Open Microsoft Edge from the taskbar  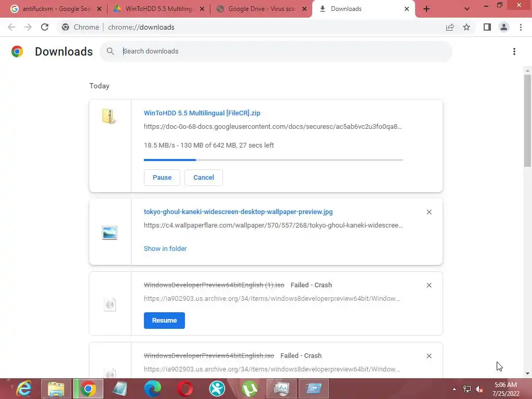coord(153,389)
